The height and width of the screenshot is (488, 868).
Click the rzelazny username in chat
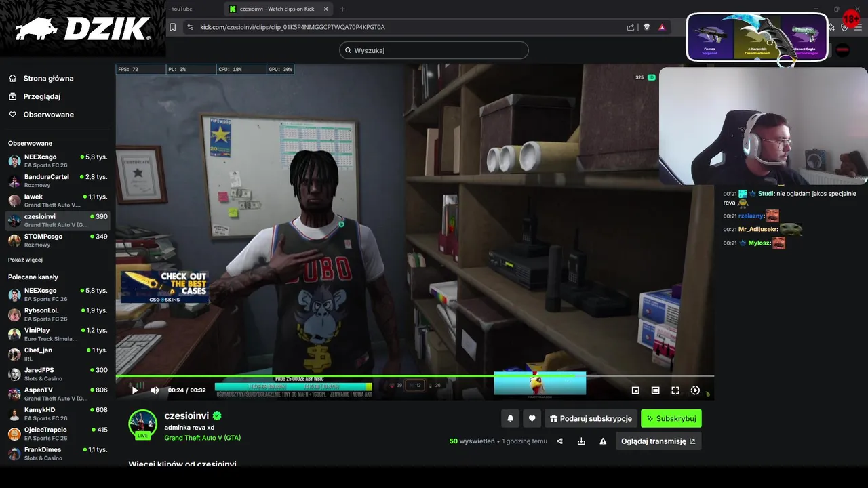click(751, 216)
